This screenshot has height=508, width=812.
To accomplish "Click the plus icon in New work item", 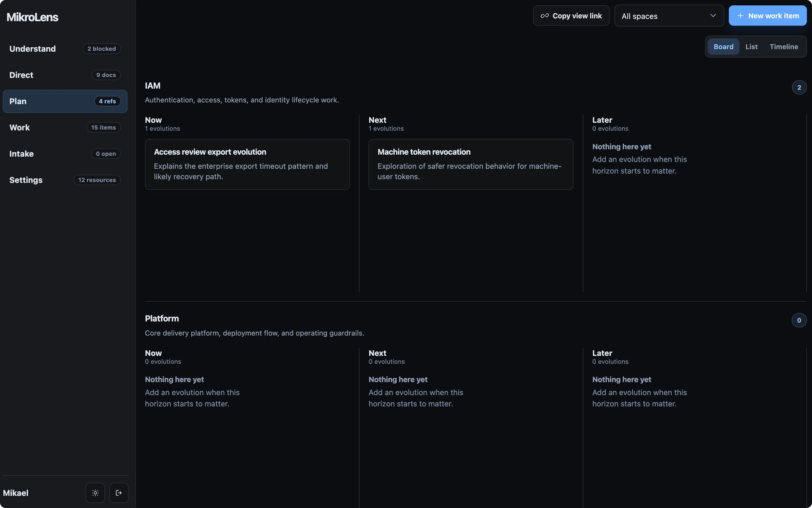I will click(x=740, y=16).
